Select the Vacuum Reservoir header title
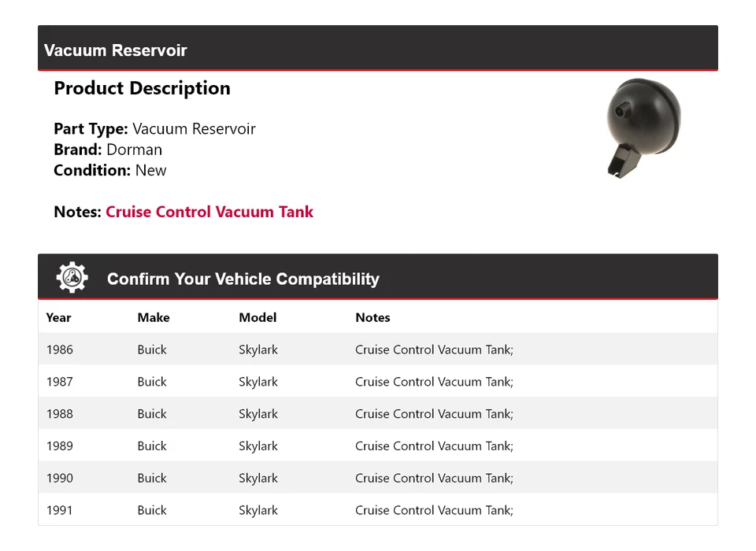This screenshot has width=756, height=551. pos(115,50)
